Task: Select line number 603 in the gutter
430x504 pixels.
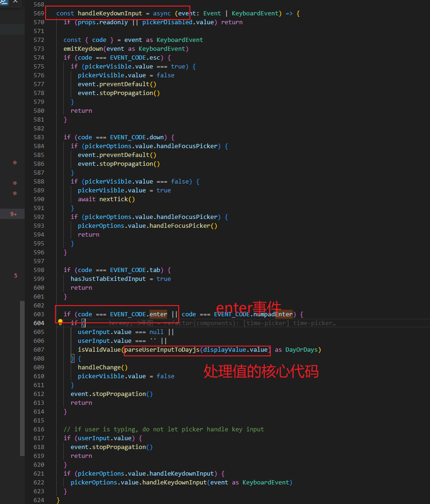Action: click(x=39, y=314)
